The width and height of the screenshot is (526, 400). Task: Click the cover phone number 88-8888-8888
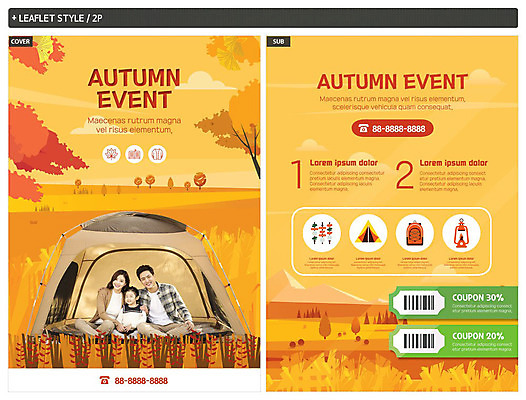[141, 381]
